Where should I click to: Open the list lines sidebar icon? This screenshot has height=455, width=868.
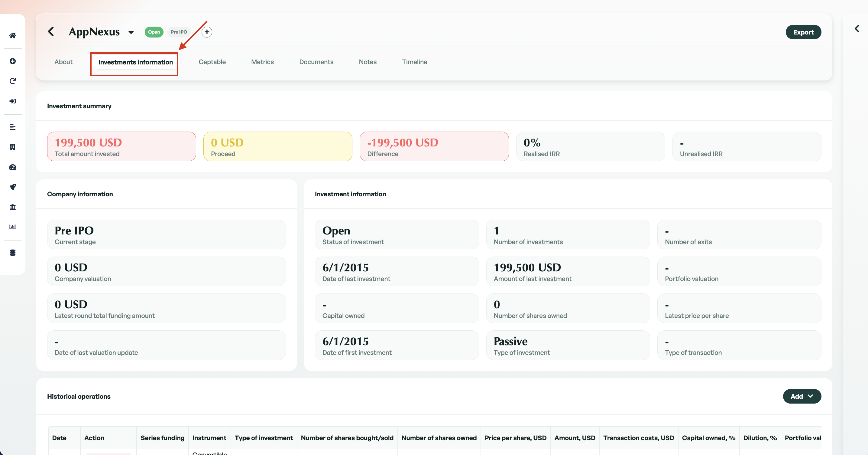(x=12, y=127)
